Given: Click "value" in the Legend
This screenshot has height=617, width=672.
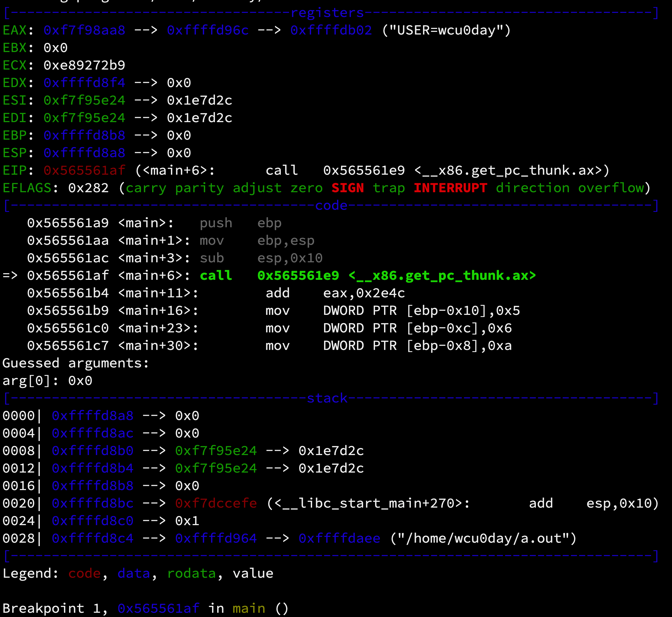Looking at the screenshot, I should tap(253, 573).
